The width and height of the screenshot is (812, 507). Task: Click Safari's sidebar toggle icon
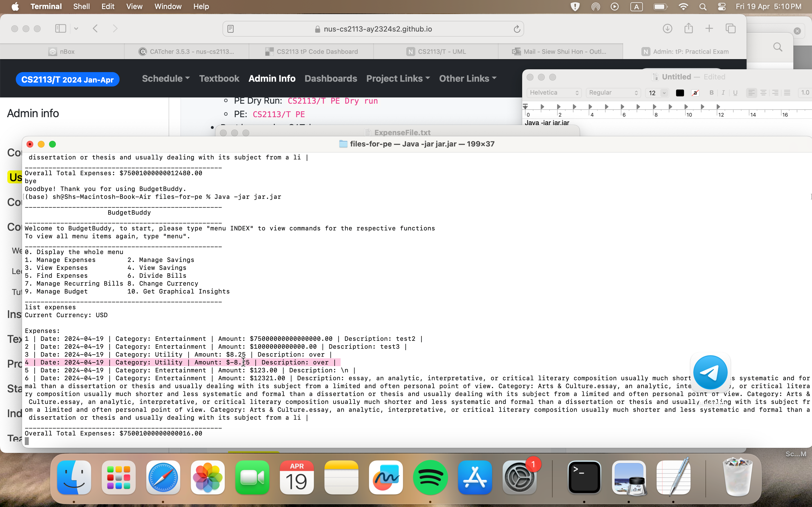(x=61, y=28)
